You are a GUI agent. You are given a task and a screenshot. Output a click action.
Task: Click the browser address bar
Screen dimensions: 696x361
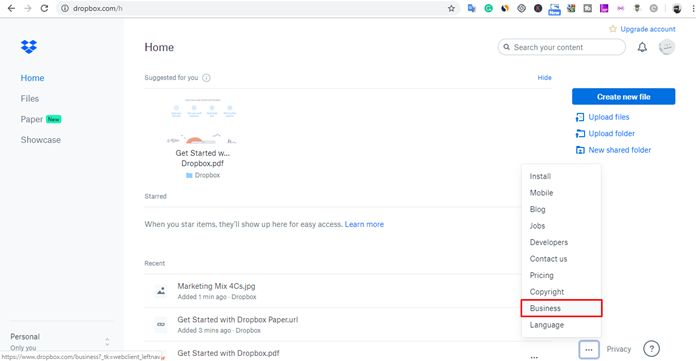[257, 8]
